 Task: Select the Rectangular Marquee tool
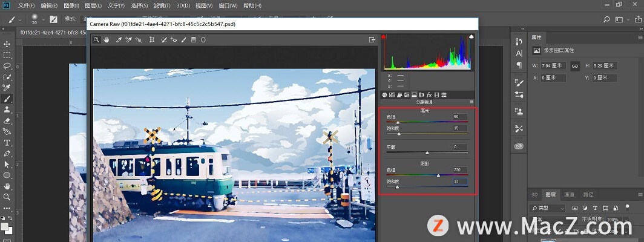(x=7, y=55)
